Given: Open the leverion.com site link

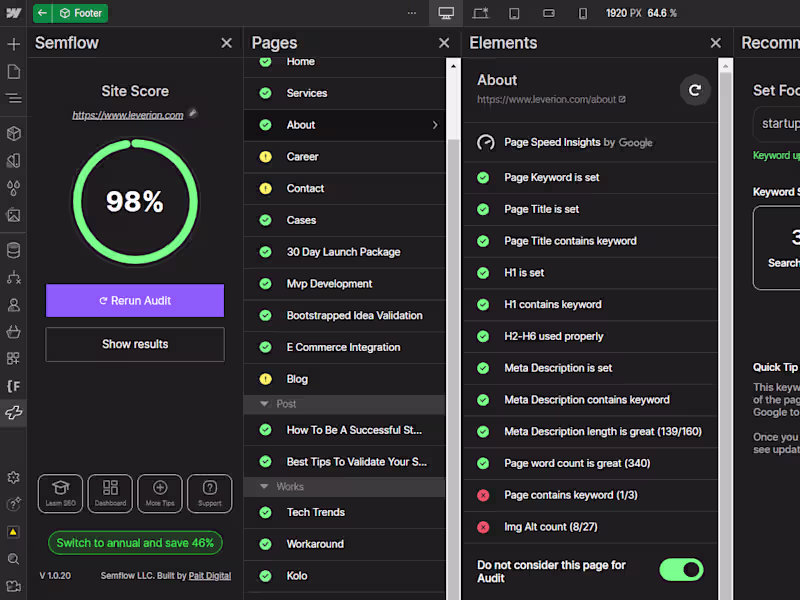Looking at the screenshot, I should tap(128, 115).
